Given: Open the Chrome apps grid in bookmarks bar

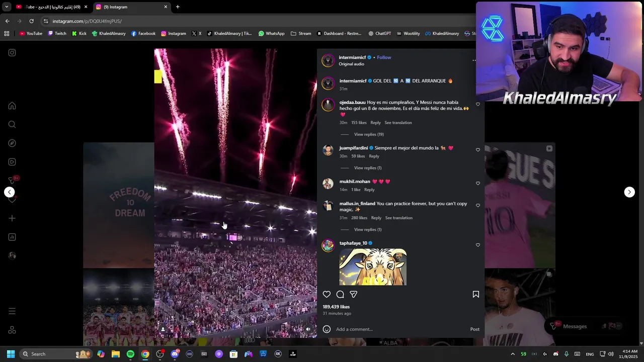Looking at the screenshot, I should pos(7,34).
